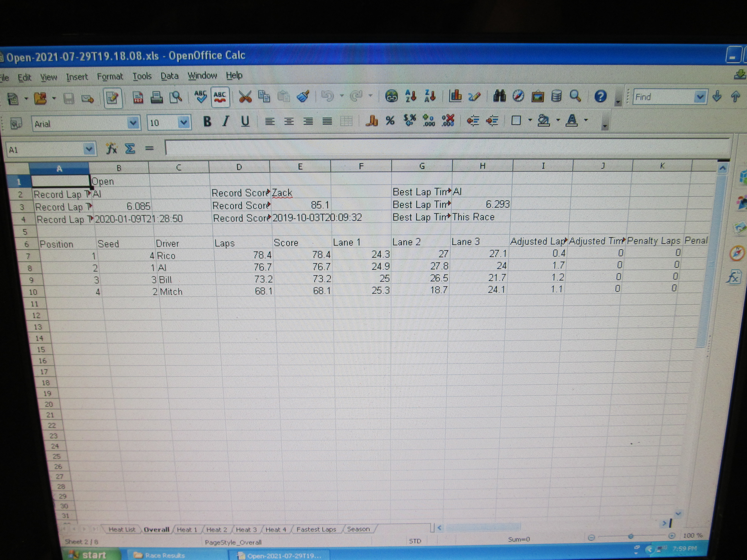This screenshot has width=747, height=560.
Task: Switch to Fastest Laps sheet tab
Action: [316, 529]
